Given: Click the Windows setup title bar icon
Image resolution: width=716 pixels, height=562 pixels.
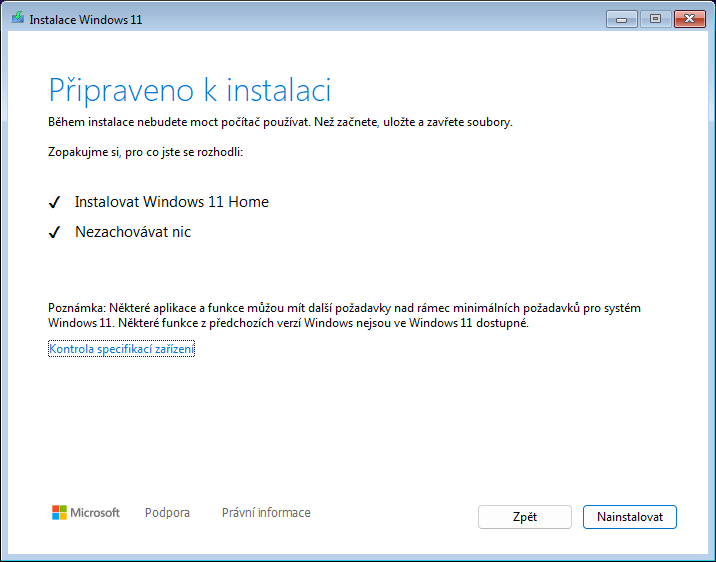Looking at the screenshot, I should coord(18,18).
